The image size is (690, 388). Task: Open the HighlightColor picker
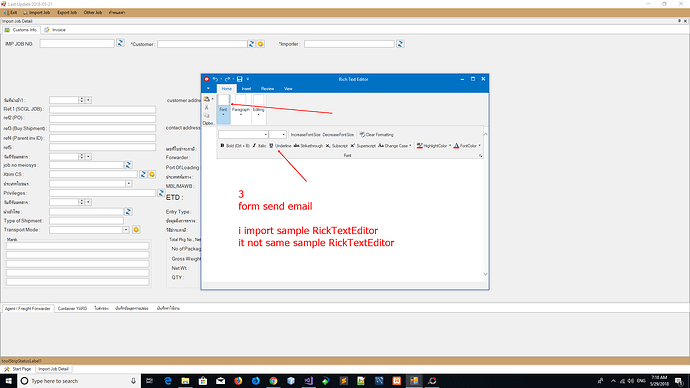pyautogui.click(x=433, y=146)
